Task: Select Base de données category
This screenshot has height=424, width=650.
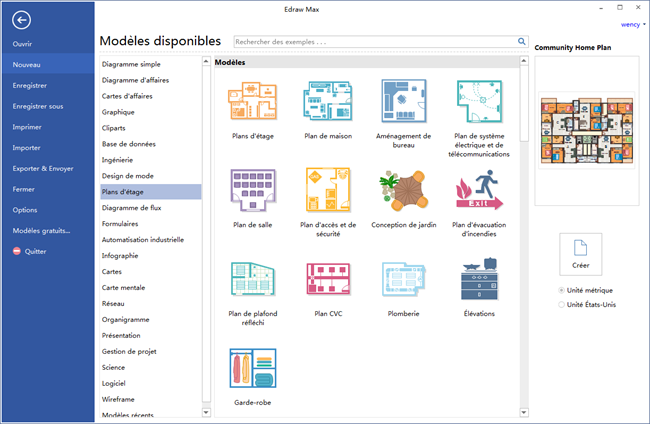Action: pyautogui.click(x=129, y=144)
